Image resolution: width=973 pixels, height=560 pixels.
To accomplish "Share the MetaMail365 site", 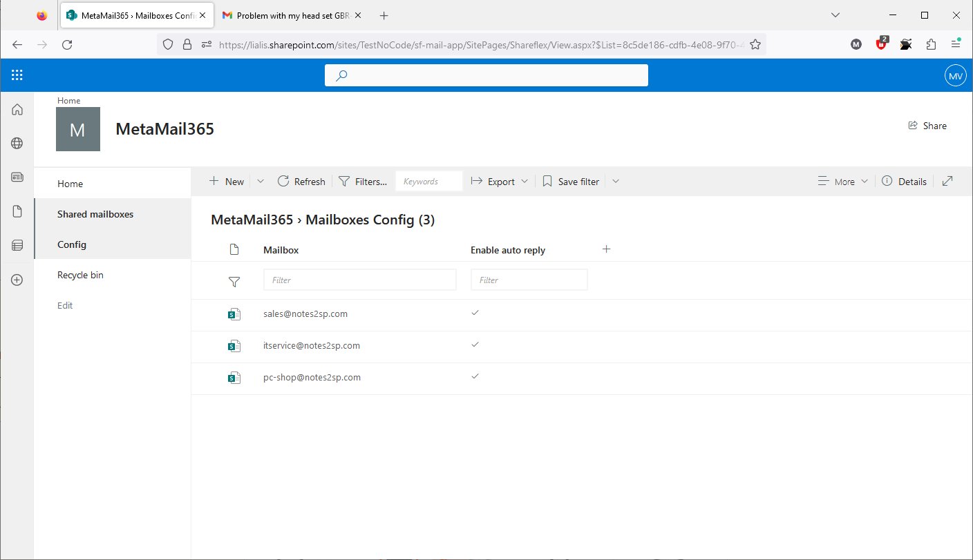I will coord(927,126).
